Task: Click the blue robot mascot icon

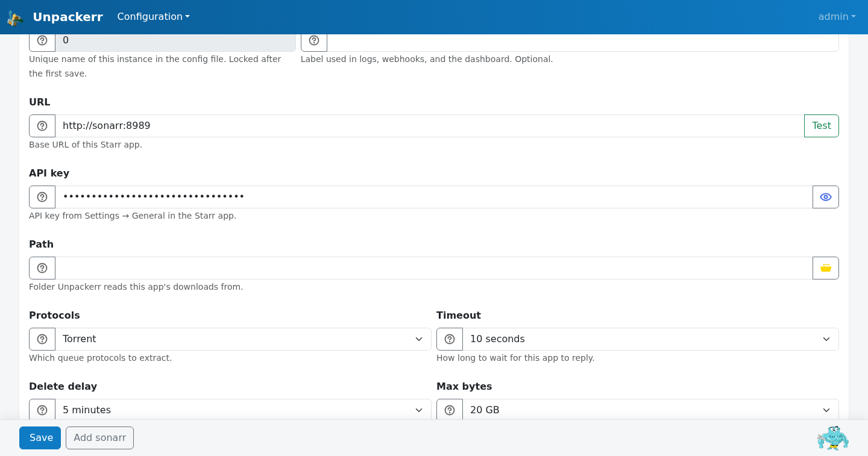Action: tap(833, 438)
